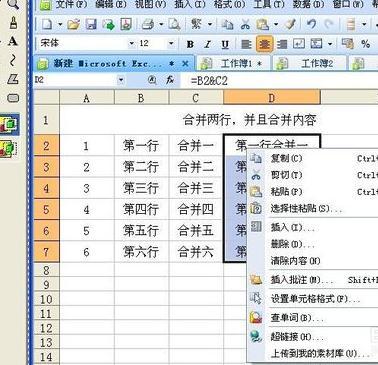Open the font size 12 dropdown
Screen dimensions: 378x365
click(x=171, y=43)
